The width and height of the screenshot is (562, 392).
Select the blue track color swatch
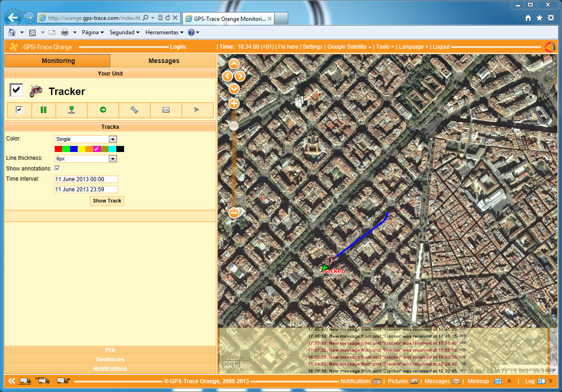[74, 149]
